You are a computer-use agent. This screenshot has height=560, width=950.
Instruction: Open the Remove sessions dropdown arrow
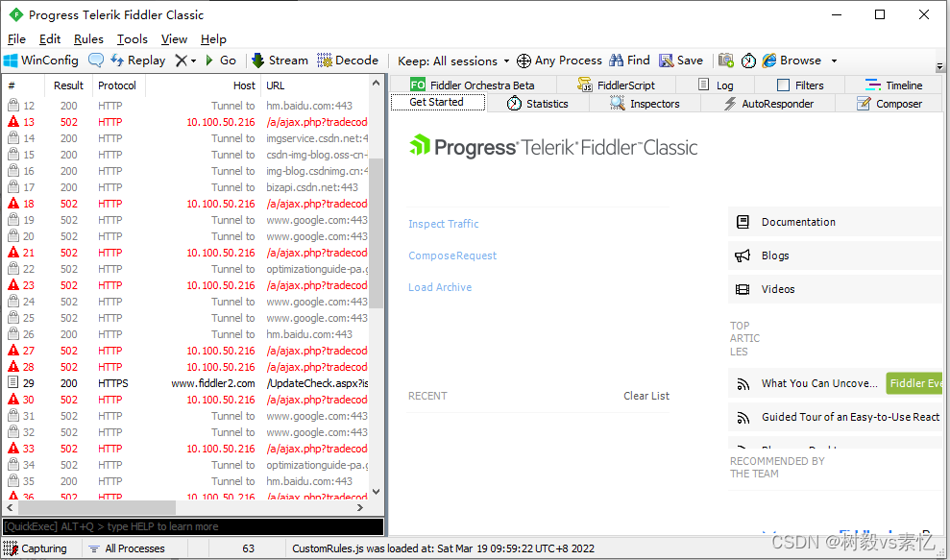[x=194, y=61]
